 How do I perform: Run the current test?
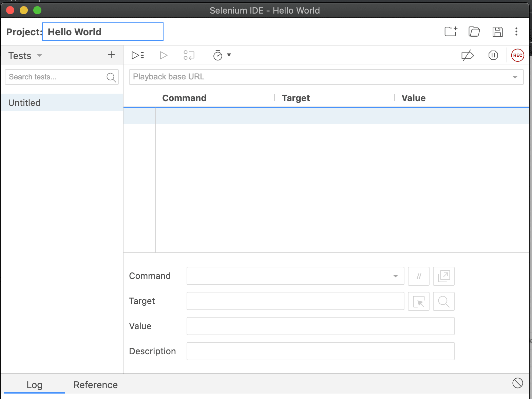click(x=164, y=55)
